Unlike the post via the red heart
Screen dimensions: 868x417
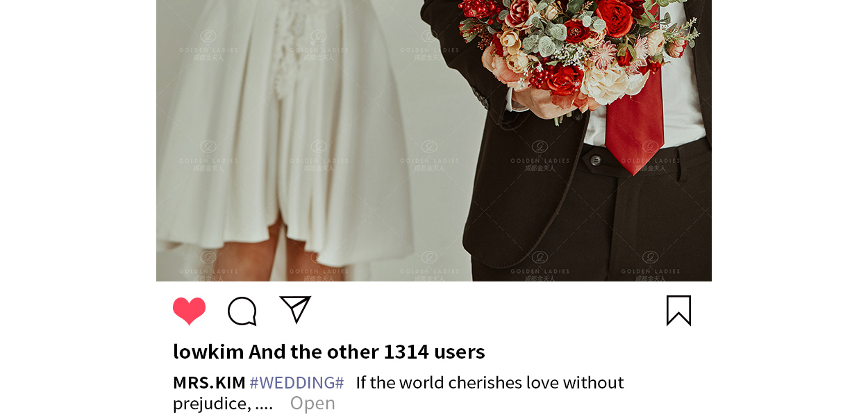(x=189, y=311)
